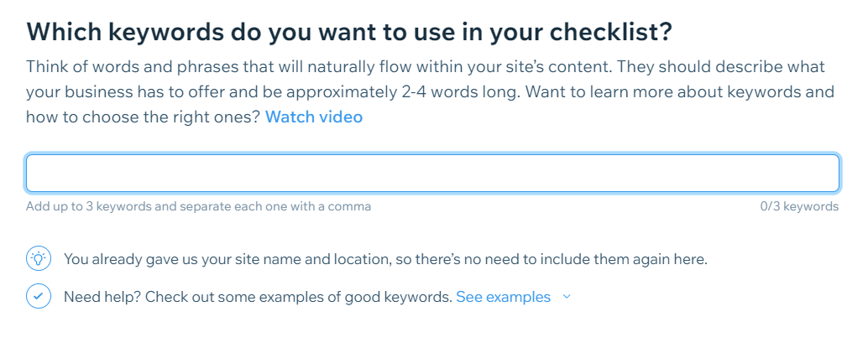Expand the chevron beside See examples
This screenshot has width=868, height=353.
[567, 297]
